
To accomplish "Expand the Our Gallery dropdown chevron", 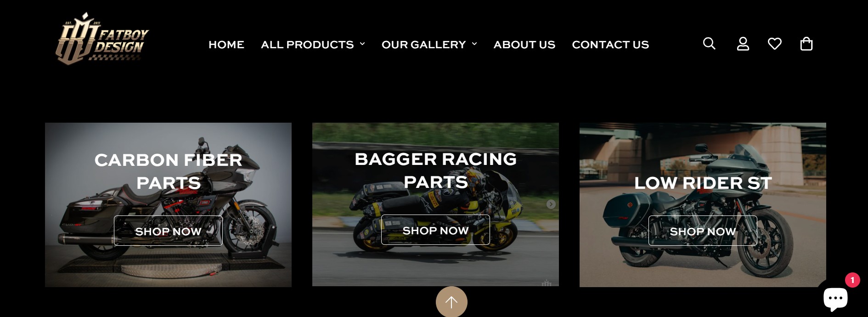I will [474, 44].
